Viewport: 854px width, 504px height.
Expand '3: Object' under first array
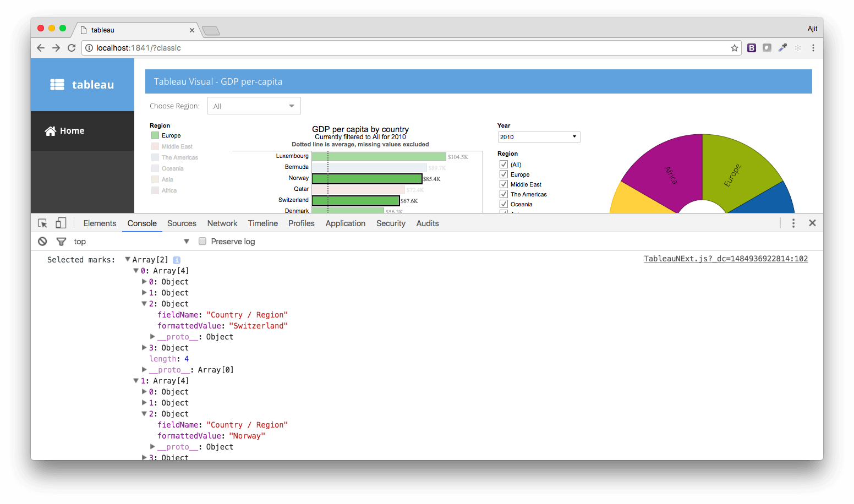(x=144, y=348)
